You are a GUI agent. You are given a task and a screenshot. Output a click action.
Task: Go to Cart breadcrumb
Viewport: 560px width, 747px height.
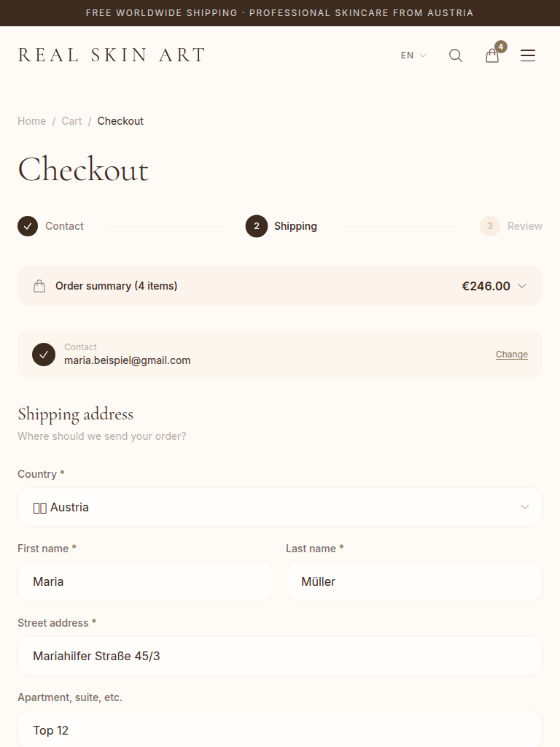pyautogui.click(x=71, y=121)
